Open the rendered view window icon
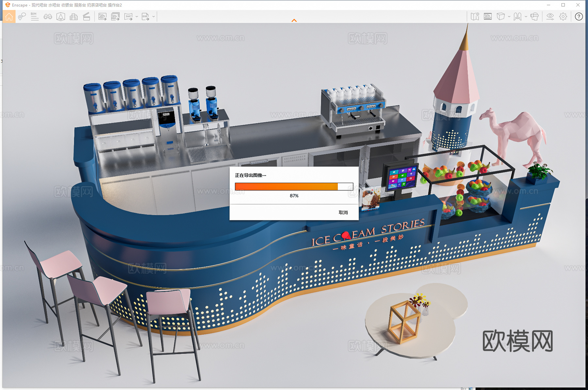The height and width of the screenshot is (390, 588). (488, 16)
